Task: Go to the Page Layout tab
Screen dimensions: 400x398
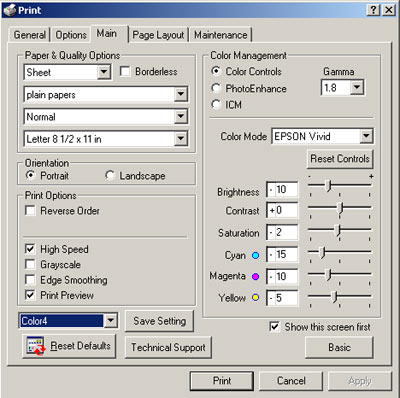Action: coord(158,35)
